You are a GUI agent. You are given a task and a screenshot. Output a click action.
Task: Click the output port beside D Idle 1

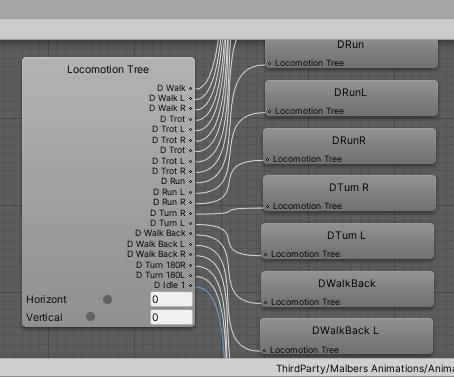click(191, 285)
